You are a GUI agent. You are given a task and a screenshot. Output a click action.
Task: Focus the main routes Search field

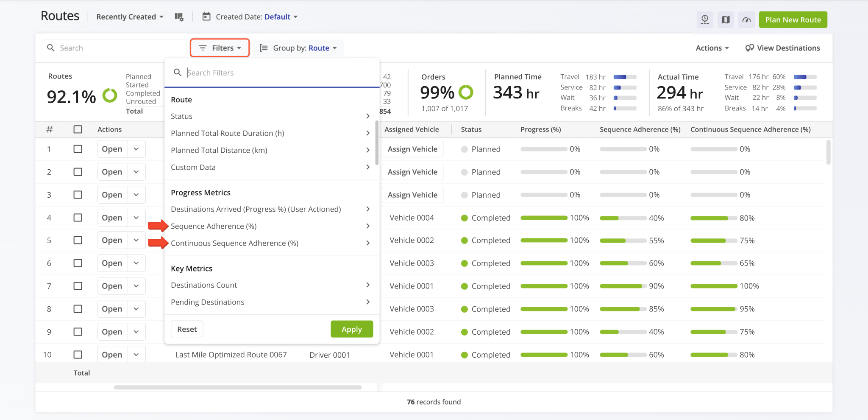point(114,48)
